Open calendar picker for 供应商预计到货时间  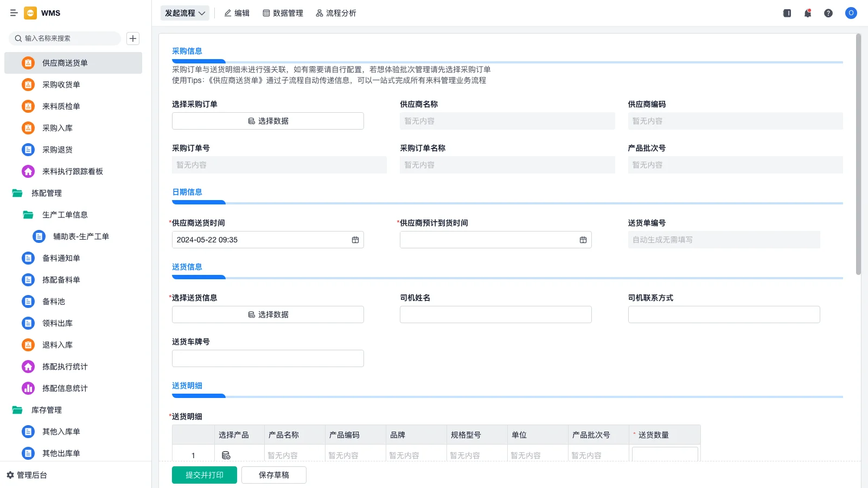click(x=583, y=240)
